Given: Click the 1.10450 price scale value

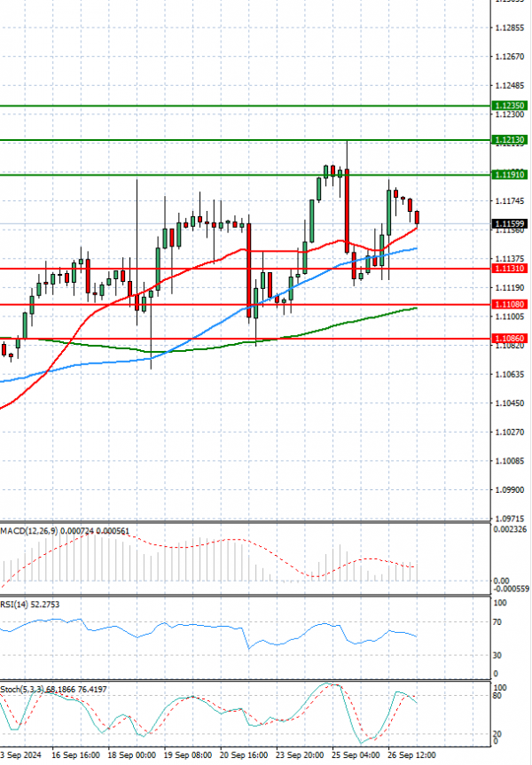Looking at the screenshot, I should click(x=510, y=403).
